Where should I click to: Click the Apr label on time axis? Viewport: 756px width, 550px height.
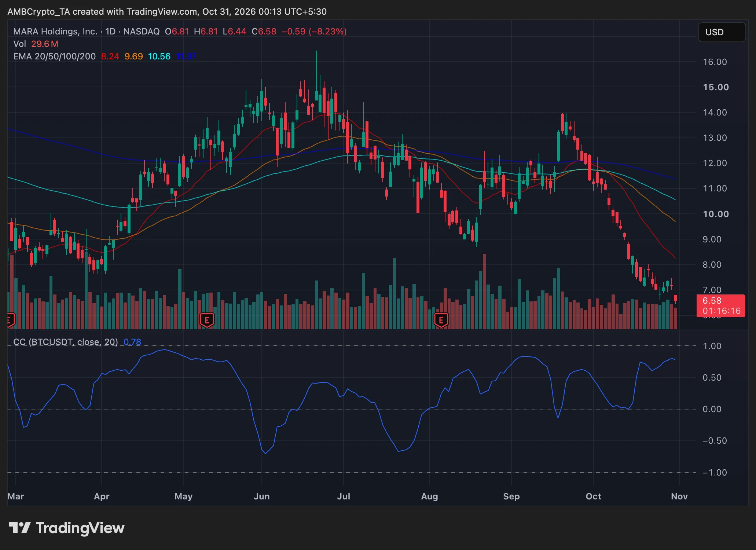pos(102,496)
